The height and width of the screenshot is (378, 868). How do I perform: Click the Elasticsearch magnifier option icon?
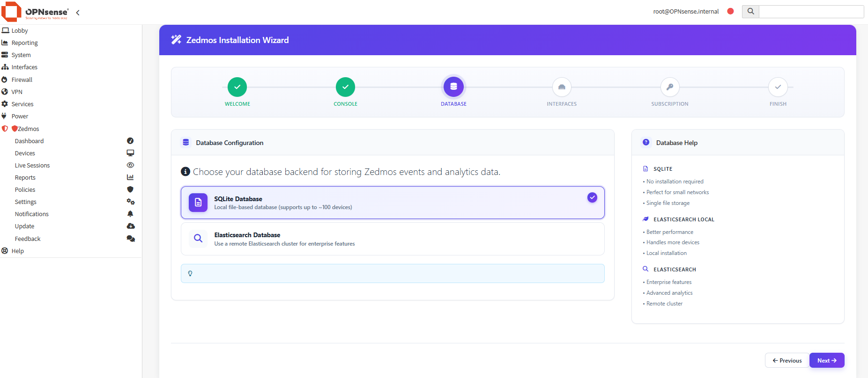[198, 238]
